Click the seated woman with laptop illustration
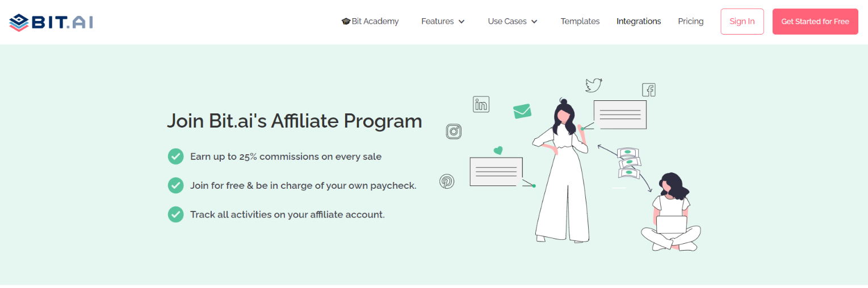Screen dimensions: 868x288 tap(671, 213)
